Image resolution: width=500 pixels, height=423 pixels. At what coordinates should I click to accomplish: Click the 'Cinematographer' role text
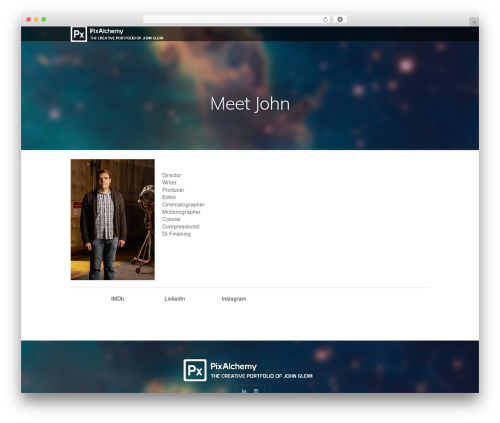183,204
